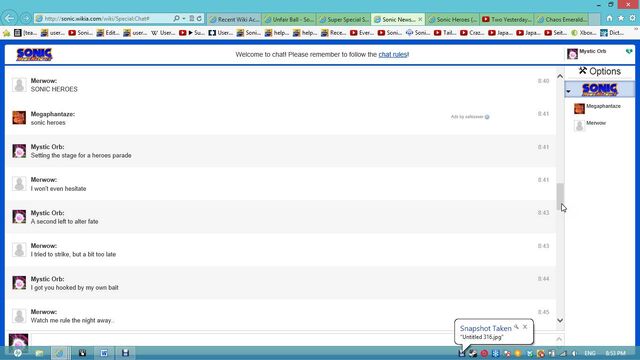Click the browser forward arrow button

tap(26, 19)
